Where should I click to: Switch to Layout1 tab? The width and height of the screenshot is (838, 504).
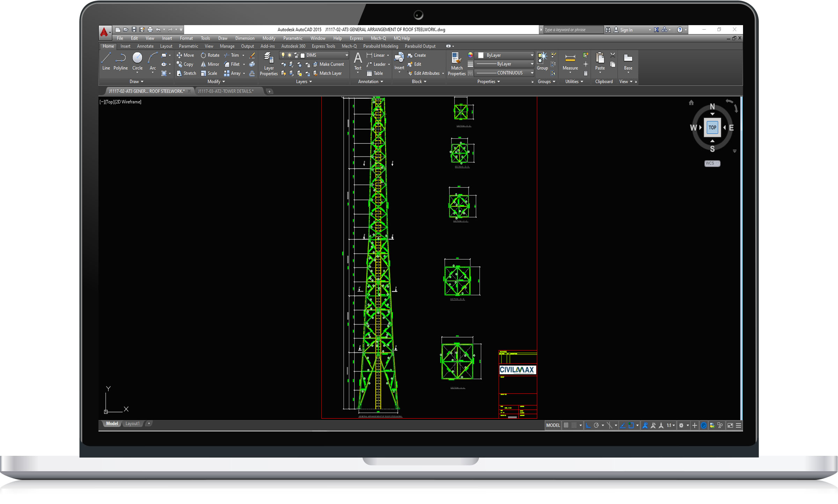tap(132, 423)
